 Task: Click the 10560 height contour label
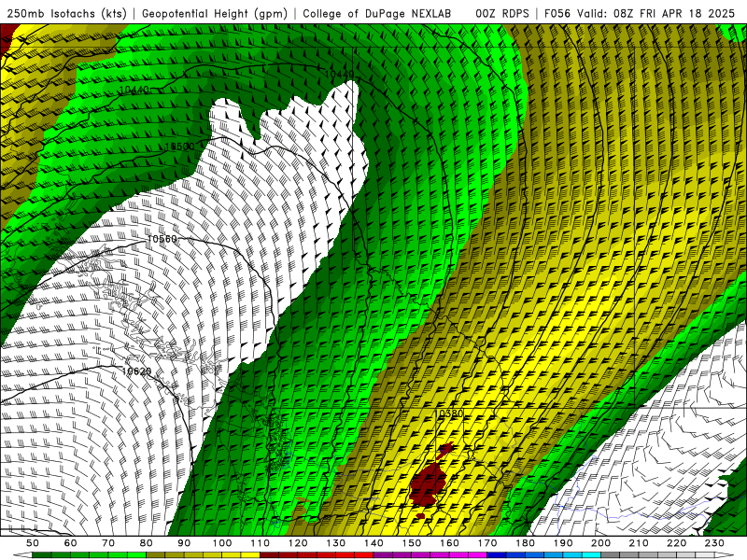162,239
